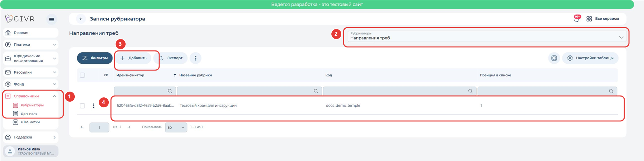This screenshot has width=644, height=161.
Task: Expand the 'Рассылки' sidebar section
Action: (30, 72)
